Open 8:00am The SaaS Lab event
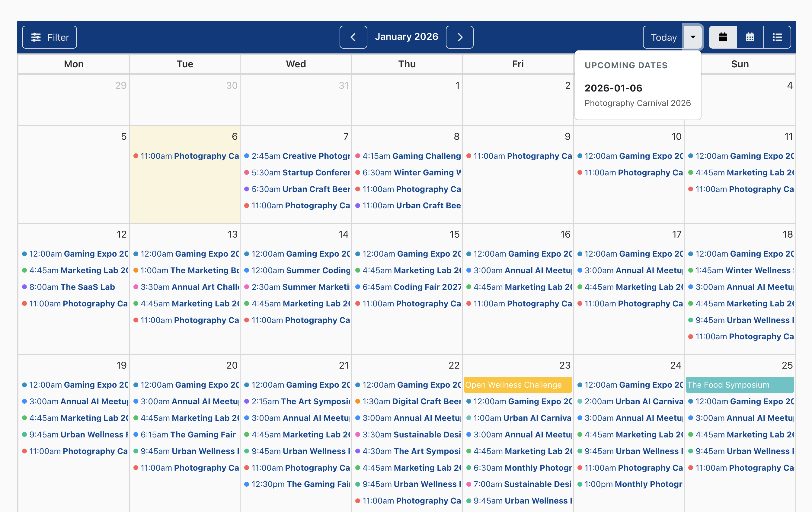Image resolution: width=812 pixels, height=512 pixels. coord(72,287)
